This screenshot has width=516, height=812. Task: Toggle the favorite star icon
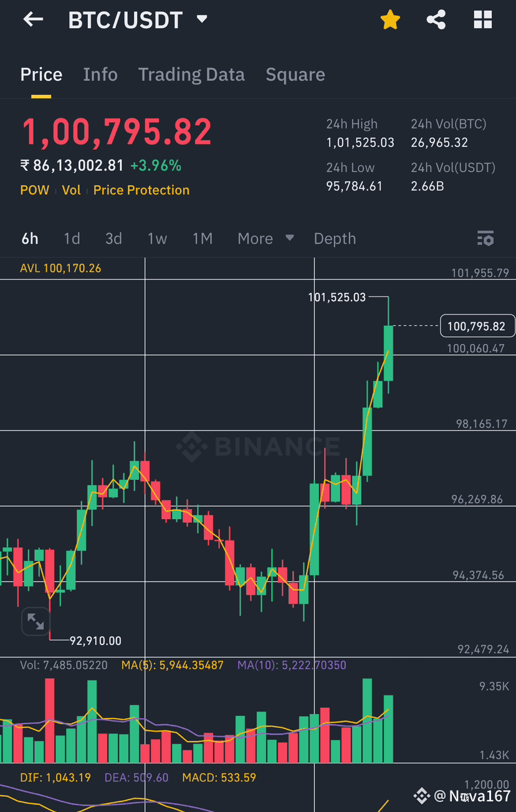pyautogui.click(x=390, y=20)
